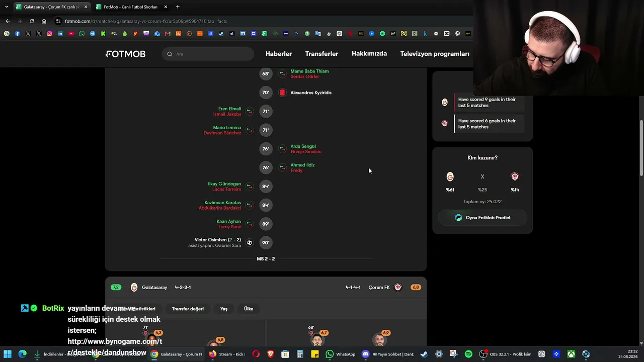Click substitution icon beside Kaan Ayhan
The height and width of the screenshot is (362, 644).
250,224
